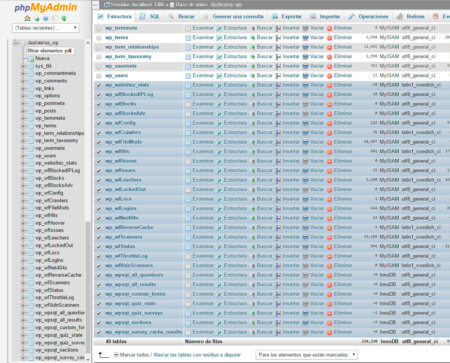
Task: Click Buscar icon for wp_wfScanners
Action: point(253,237)
